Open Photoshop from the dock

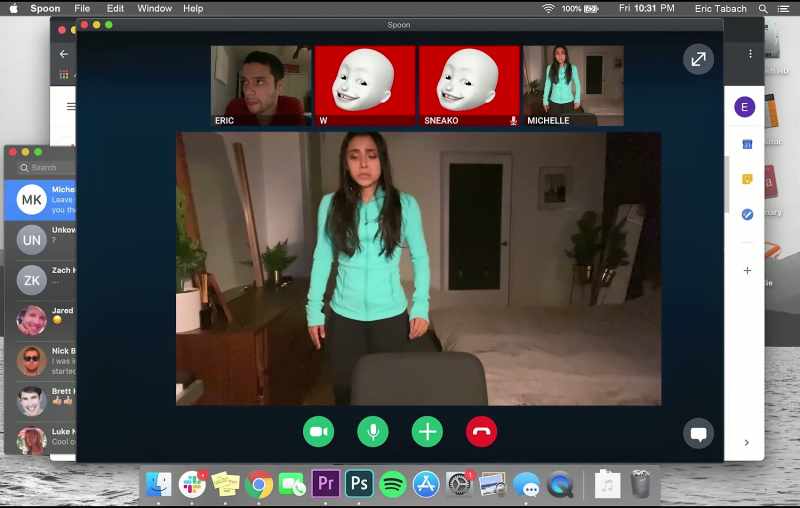pos(359,484)
